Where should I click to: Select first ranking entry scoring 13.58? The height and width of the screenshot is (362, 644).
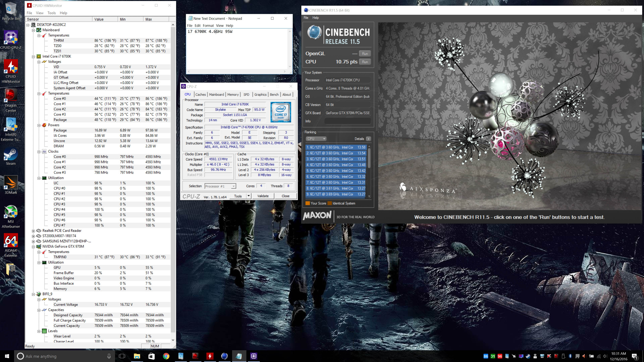click(x=336, y=147)
